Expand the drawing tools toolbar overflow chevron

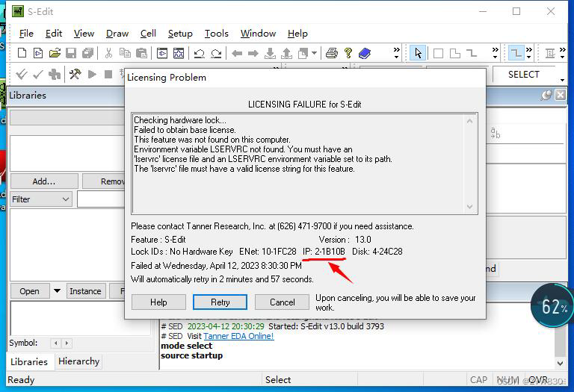(x=496, y=53)
